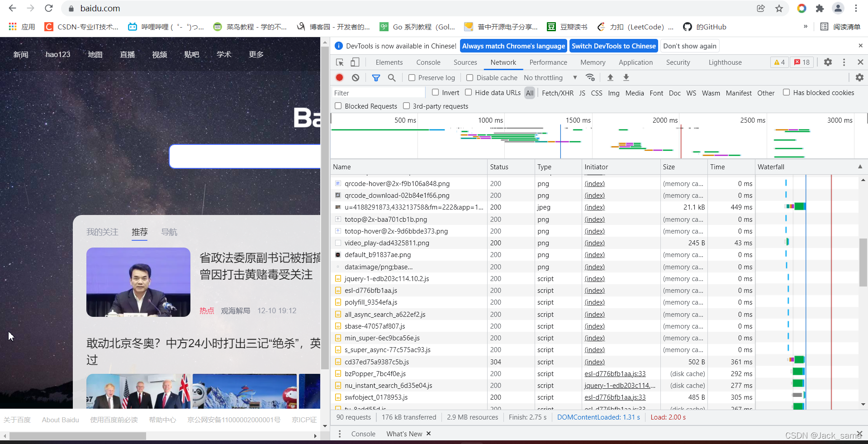This screenshot has width=868, height=444.
Task: Open the apps grid bookmark
Action: point(22,27)
